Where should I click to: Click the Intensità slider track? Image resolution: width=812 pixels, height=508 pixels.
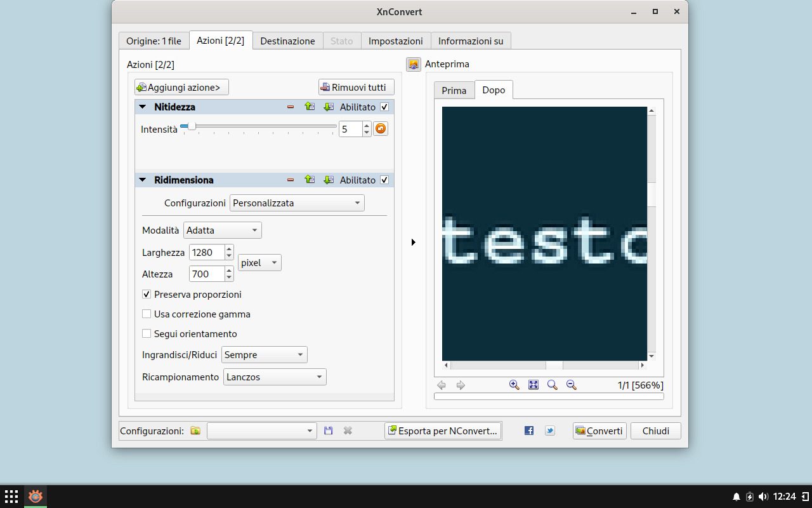click(266, 127)
